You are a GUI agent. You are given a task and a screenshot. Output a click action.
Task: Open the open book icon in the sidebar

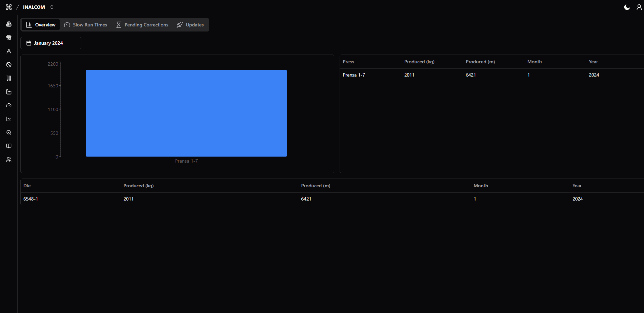pos(9,146)
